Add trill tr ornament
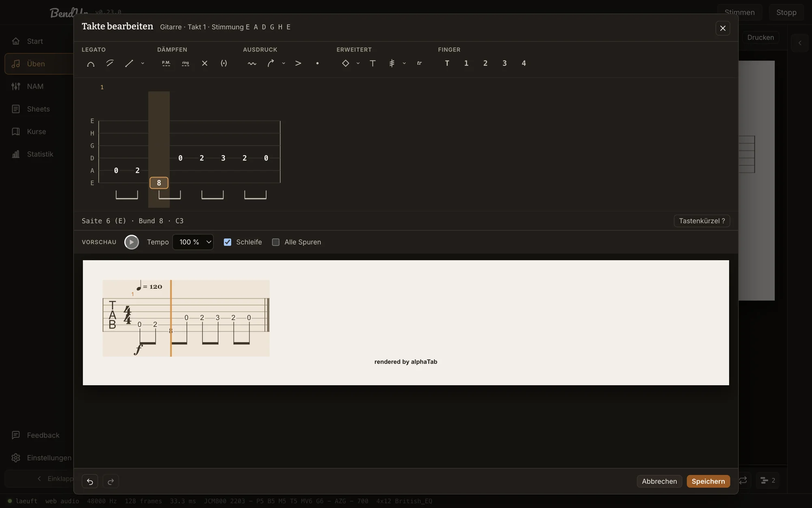Image resolution: width=812 pixels, height=508 pixels. point(419,63)
